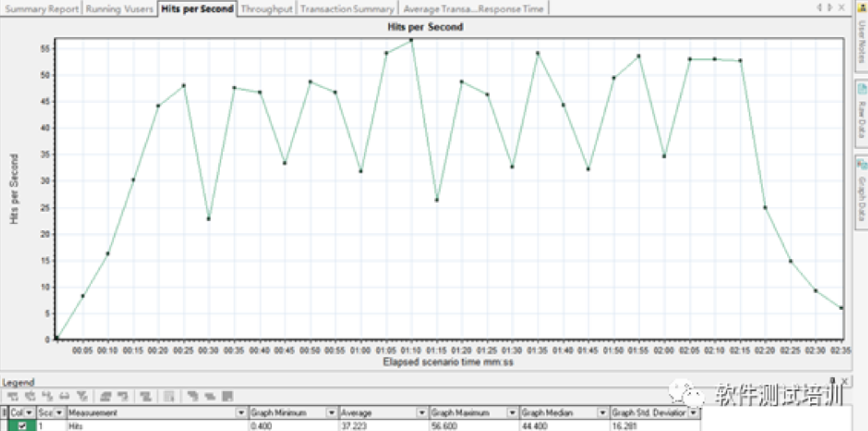Click the row selector left of Col header

click(4, 413)
